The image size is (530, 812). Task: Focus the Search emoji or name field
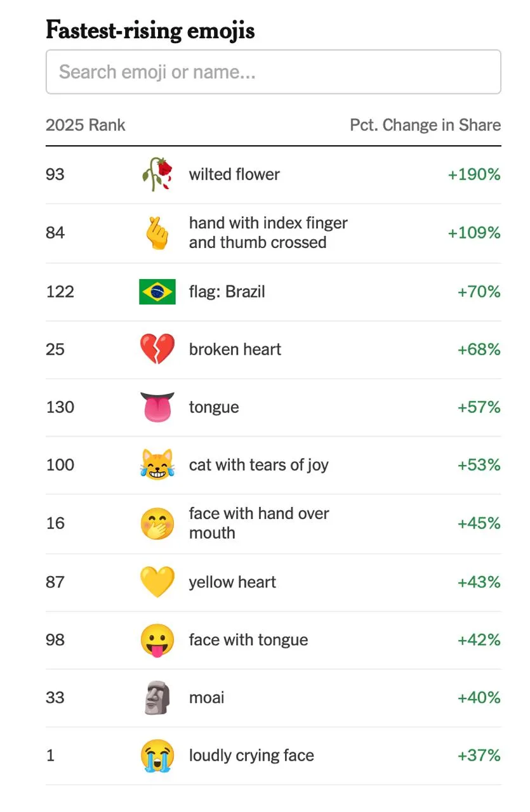tap(274, 72)
